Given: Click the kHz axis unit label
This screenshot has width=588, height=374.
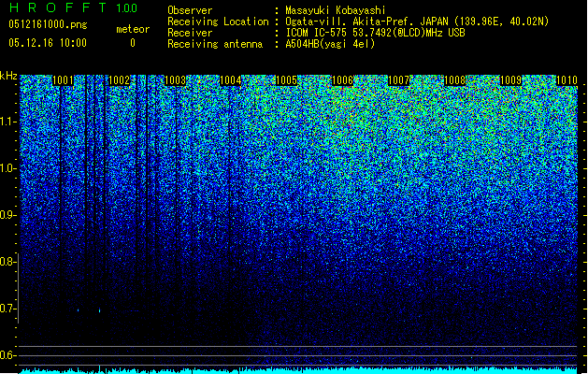Looking at the screenshot, I should pyautogui.click(x=8, y=76).
